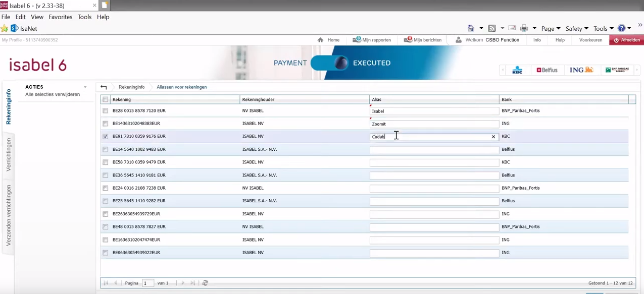This screenshot has width=644, height=294.
Task: Click the KBC bank logo
Action: click(516, 70)
